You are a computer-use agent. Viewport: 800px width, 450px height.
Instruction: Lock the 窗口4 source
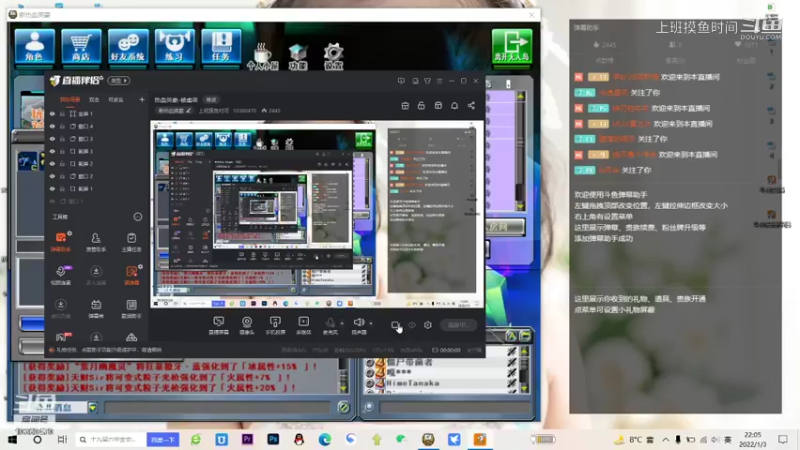point(62,126)
